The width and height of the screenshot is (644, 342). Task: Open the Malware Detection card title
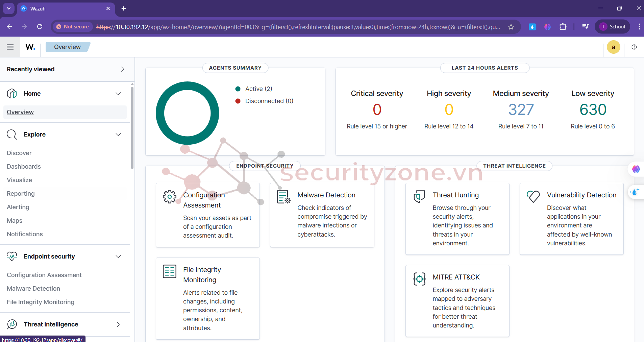[326, 195]
